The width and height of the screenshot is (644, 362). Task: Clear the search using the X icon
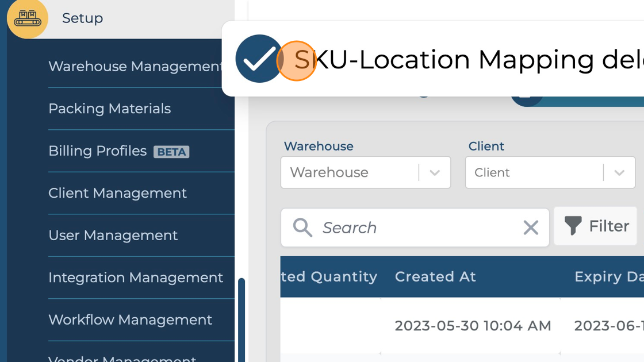click(x=530, y=228)
